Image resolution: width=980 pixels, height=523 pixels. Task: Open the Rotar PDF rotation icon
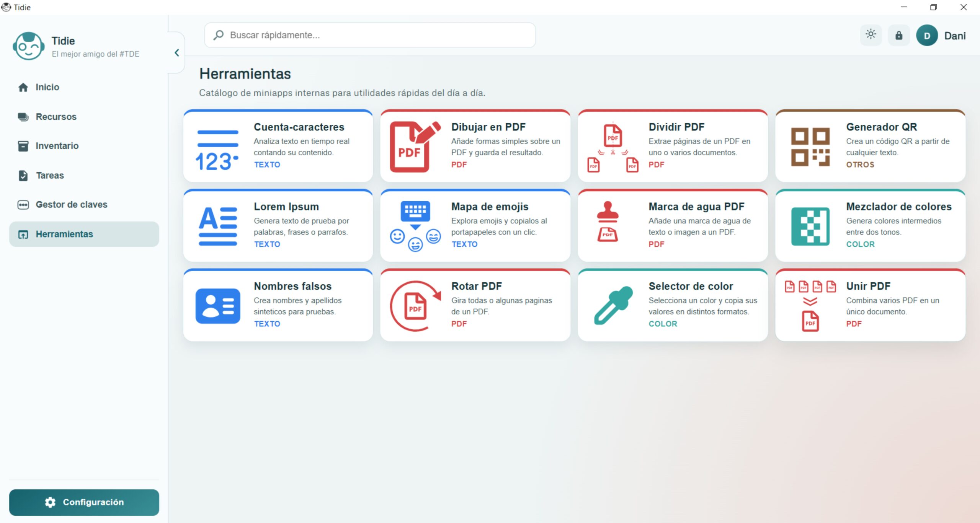(415, 306)
